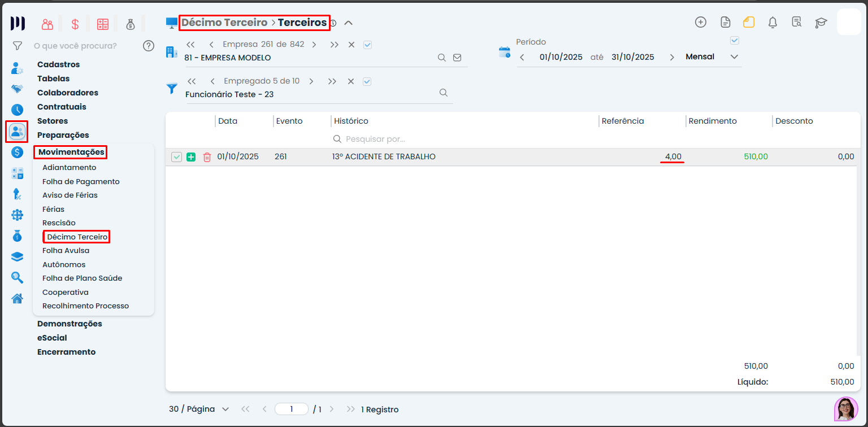Click the envelope icon beside company field
Viewport: 868px width, 427px height.
click(457, 58)
